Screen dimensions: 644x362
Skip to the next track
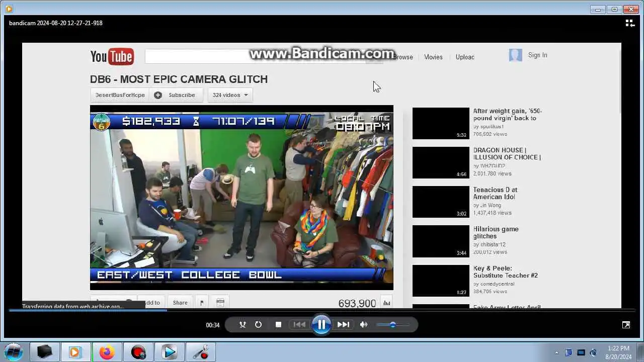[x=343, y=325]
